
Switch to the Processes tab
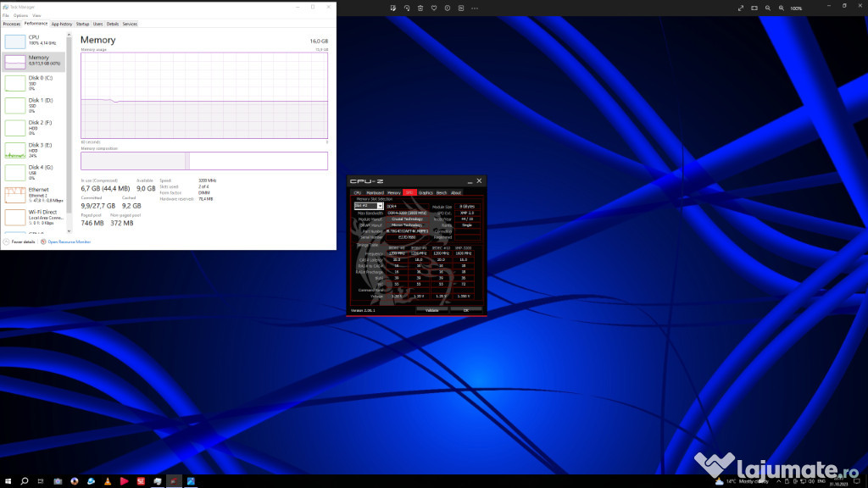click(11, 24)
